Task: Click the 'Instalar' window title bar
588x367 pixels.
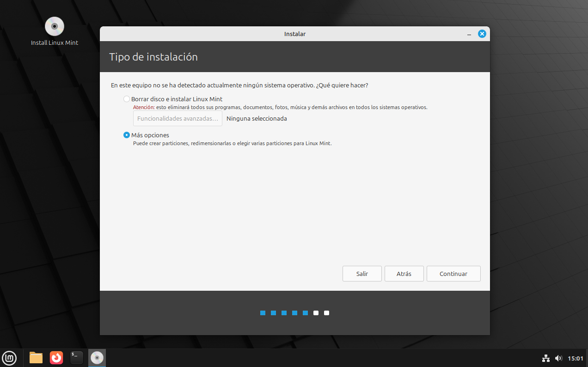Action: 294,34
